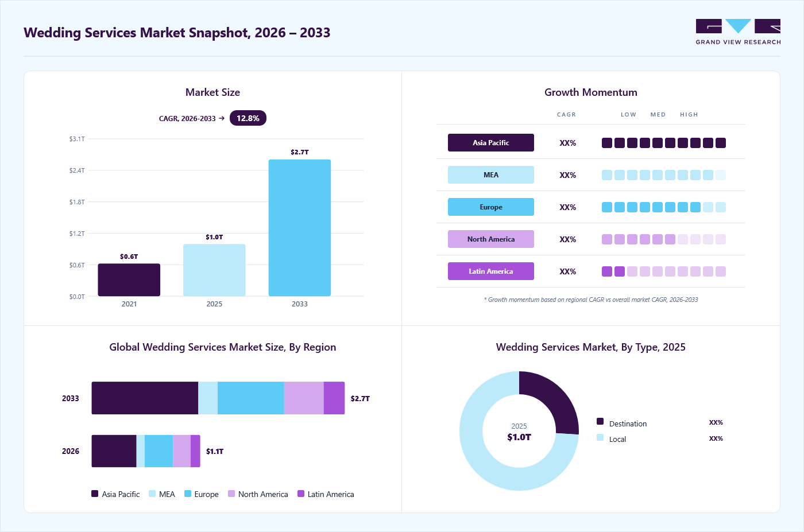804x532 pixels.
Task: Click the MEA region label button
Action: (491, 175)
